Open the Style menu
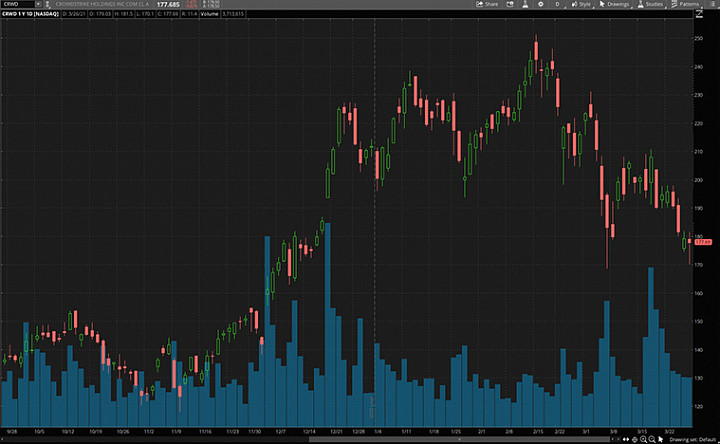The width and height of the screenshot is (720, 444). click(x=581, y=4)
